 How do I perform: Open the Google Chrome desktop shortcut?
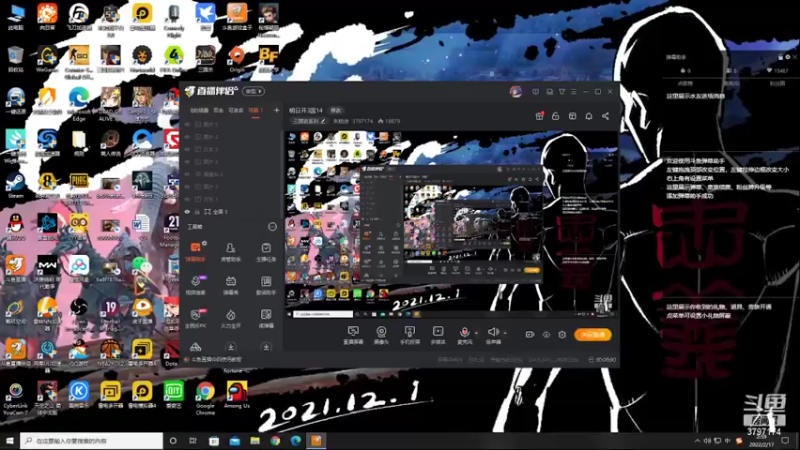(205, 398)
